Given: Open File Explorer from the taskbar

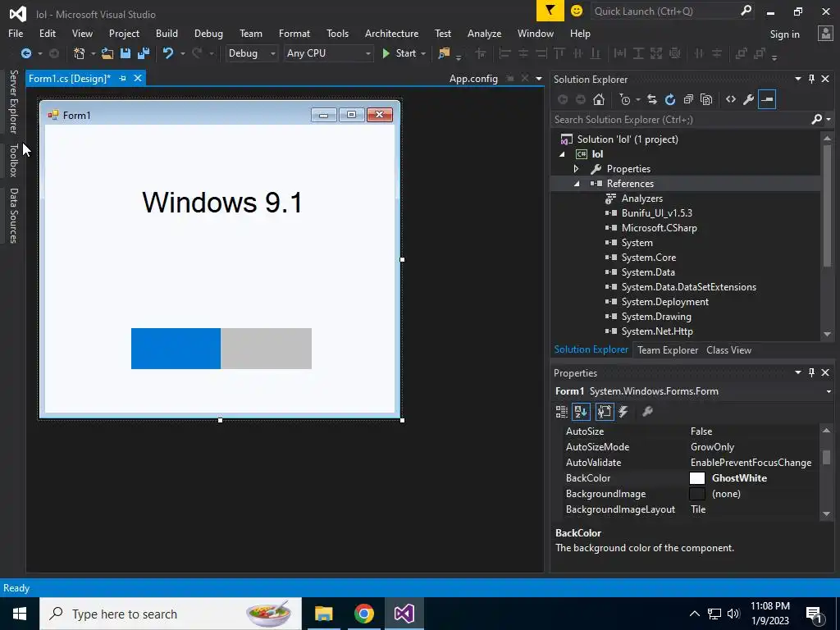Looking at the screenshot, I should pyautogui.click(x=323, y=614).
